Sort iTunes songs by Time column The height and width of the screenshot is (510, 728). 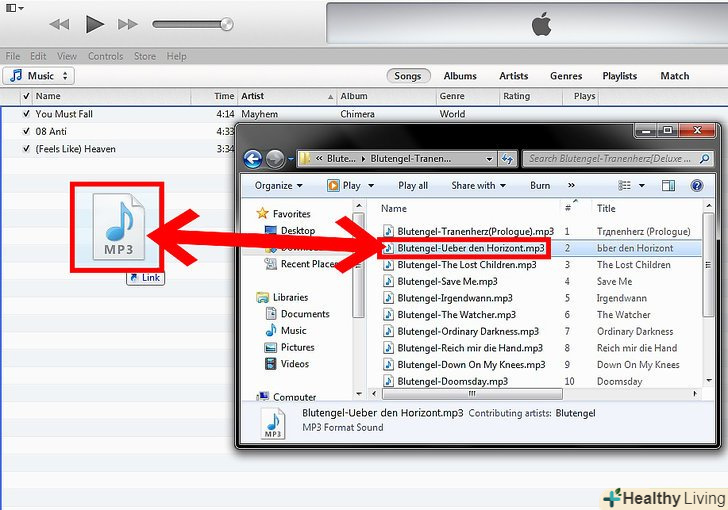tap(214, 96)
